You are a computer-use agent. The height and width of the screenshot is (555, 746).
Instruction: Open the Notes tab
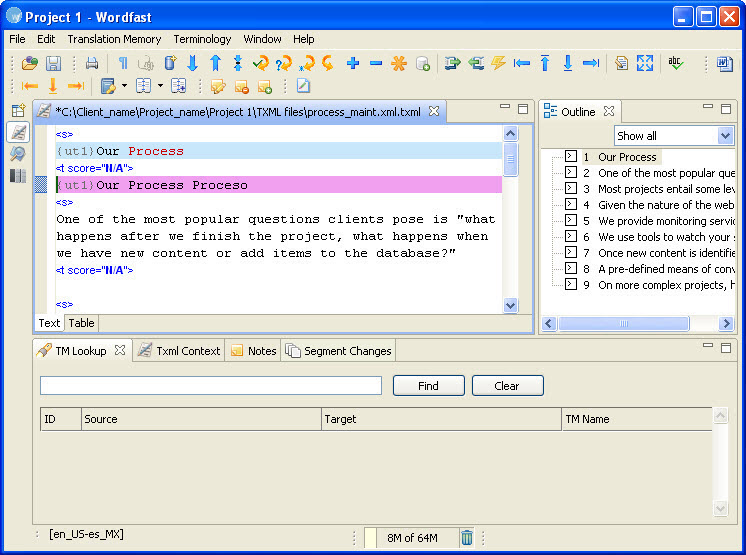pos(254,351)
